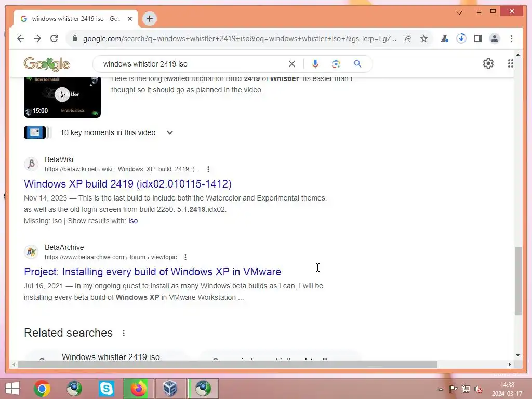Open tab search chevron in title bar

point(459,13)
